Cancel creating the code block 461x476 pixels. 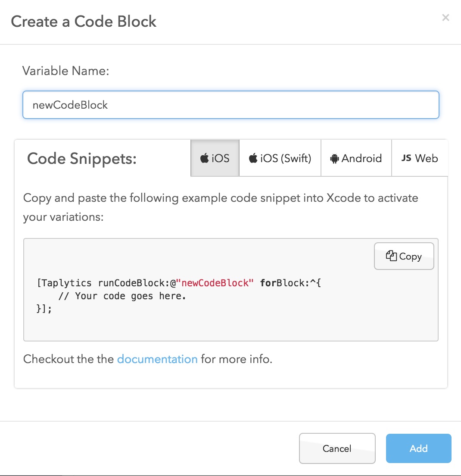tap(337, 448)
